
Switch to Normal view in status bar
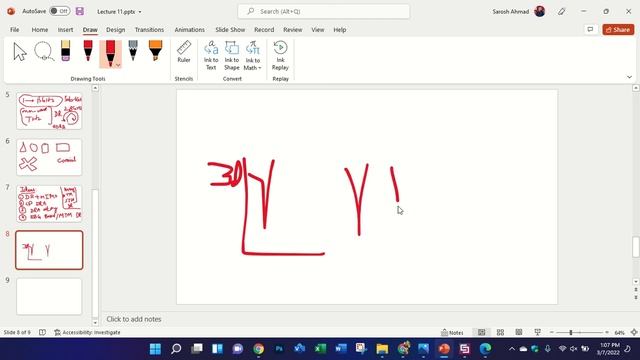pos(482,332)
